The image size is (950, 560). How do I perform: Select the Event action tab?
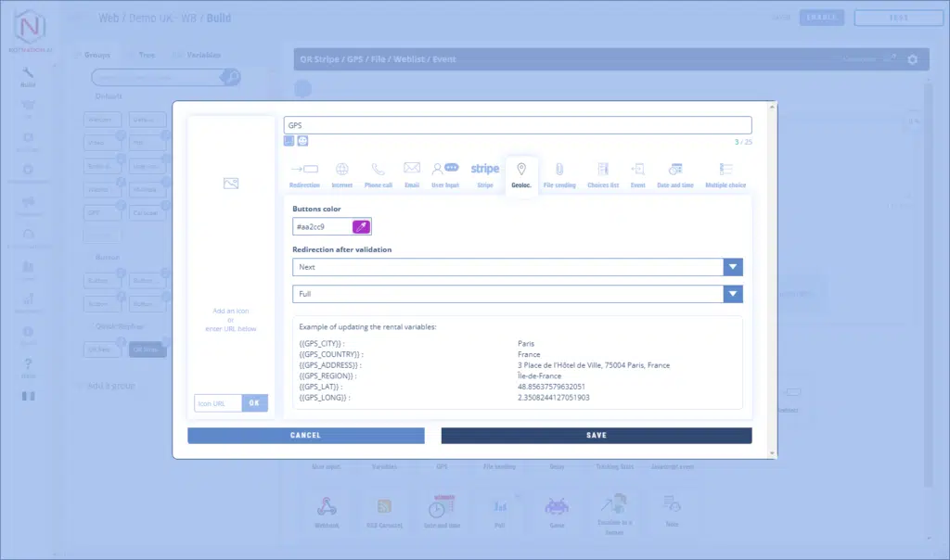point(638,173)
